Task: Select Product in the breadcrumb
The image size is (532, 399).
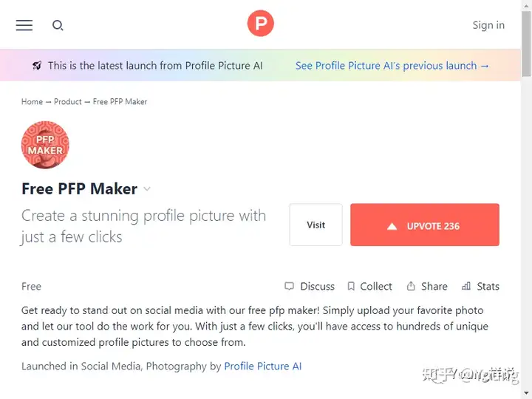Action: coord(68,102)
